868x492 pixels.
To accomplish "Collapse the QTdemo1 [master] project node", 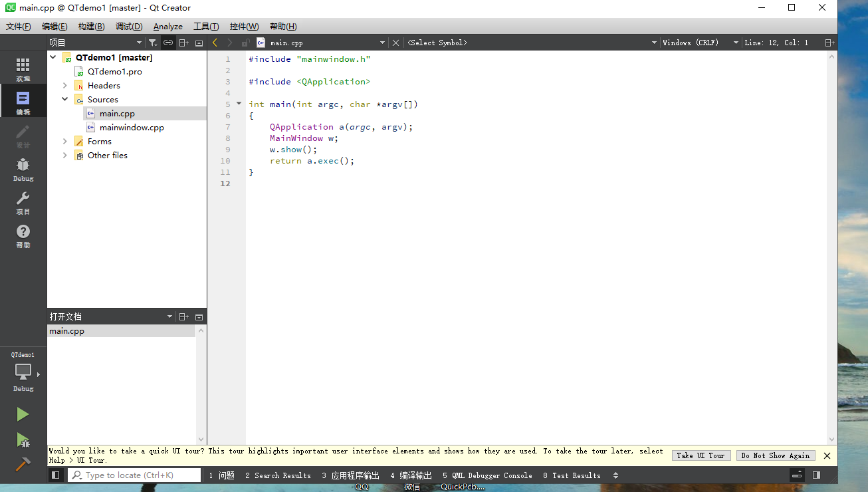I will (x=53, y=58).
